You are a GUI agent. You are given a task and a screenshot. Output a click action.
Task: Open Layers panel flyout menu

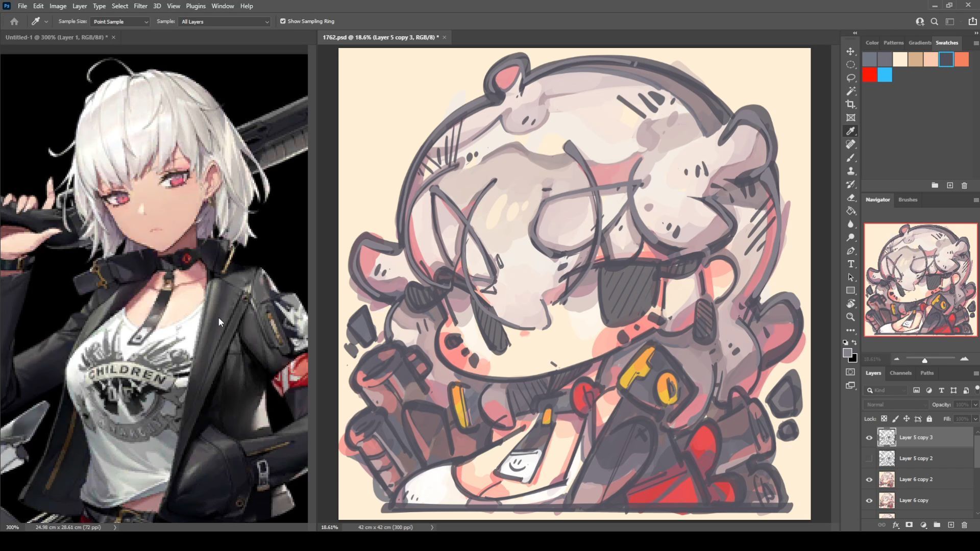tap(976, 373)
